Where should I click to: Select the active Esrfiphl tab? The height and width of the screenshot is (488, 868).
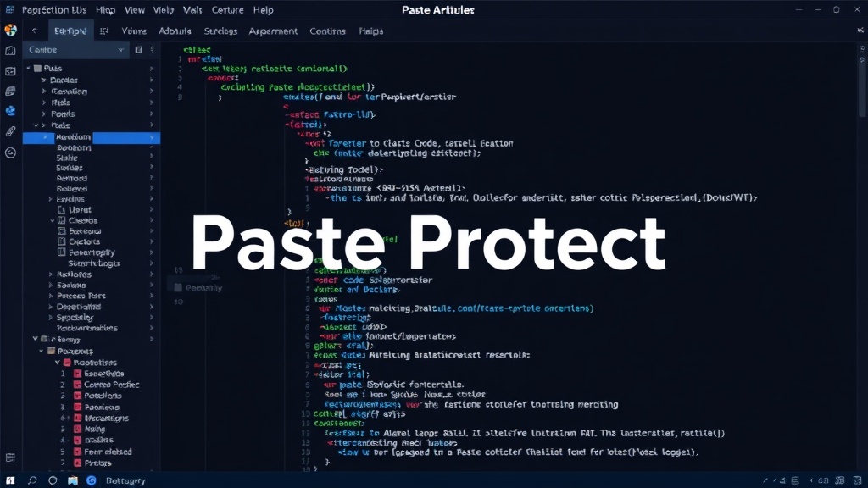point(70,31)
